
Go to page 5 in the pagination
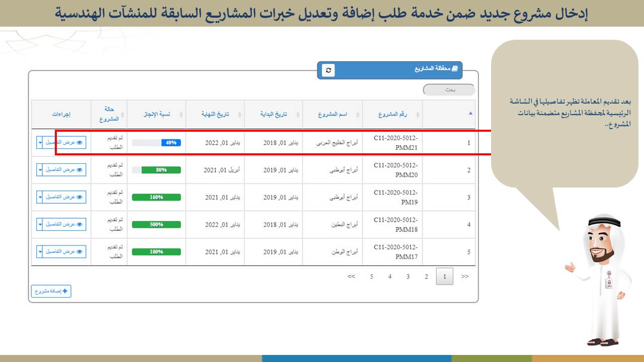pyautogui.click(x=371, y=277)
